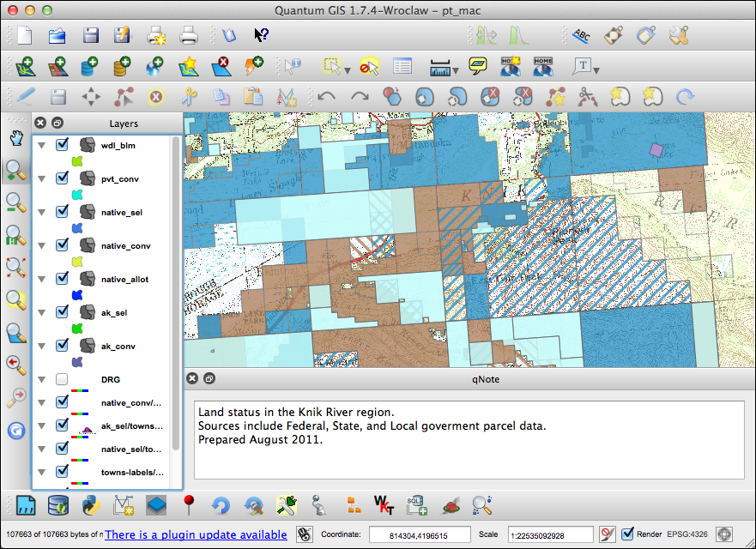The height and width of the screenshot is (549, 756).
Task: Toggle the Render checkbox in status bar
Action: [627, 534]
